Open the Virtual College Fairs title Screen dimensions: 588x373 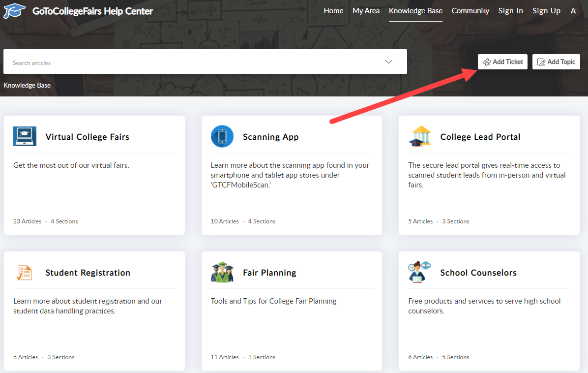coord(88,137)
